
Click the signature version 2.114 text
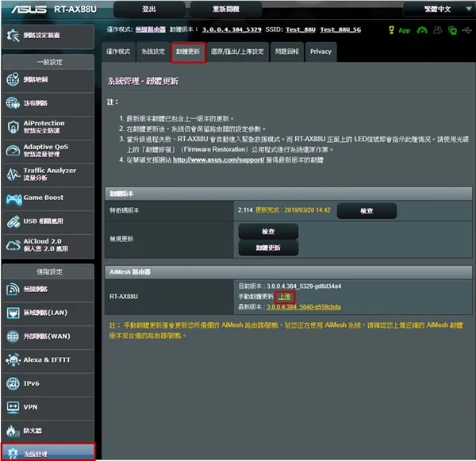click(x=245, y=210)
